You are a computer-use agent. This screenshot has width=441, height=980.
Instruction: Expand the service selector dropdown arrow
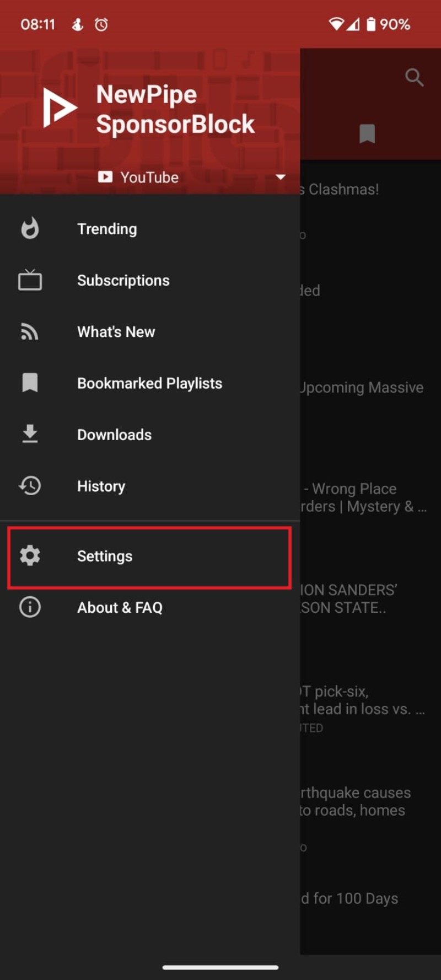281,177
